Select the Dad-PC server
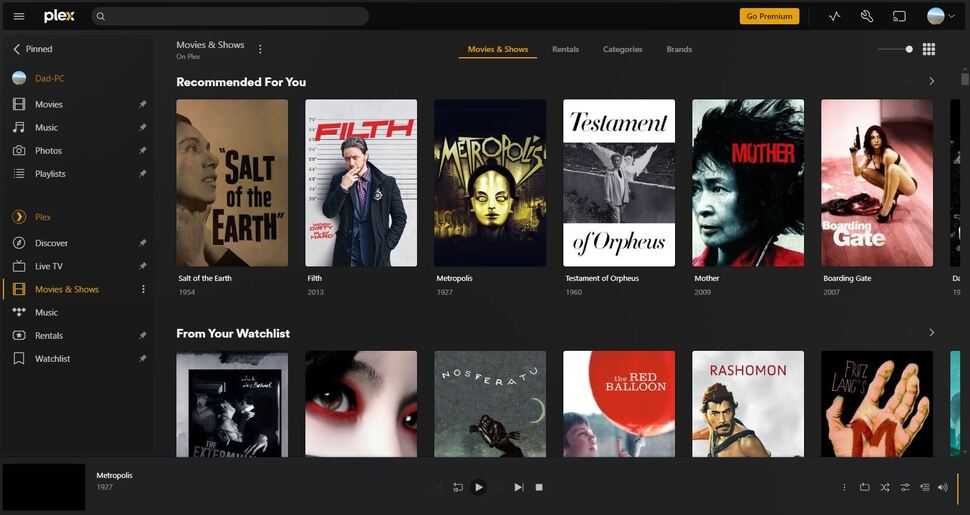Image resolution: width=970 pixels, height=515 pixels. click(x=49, y=78)
